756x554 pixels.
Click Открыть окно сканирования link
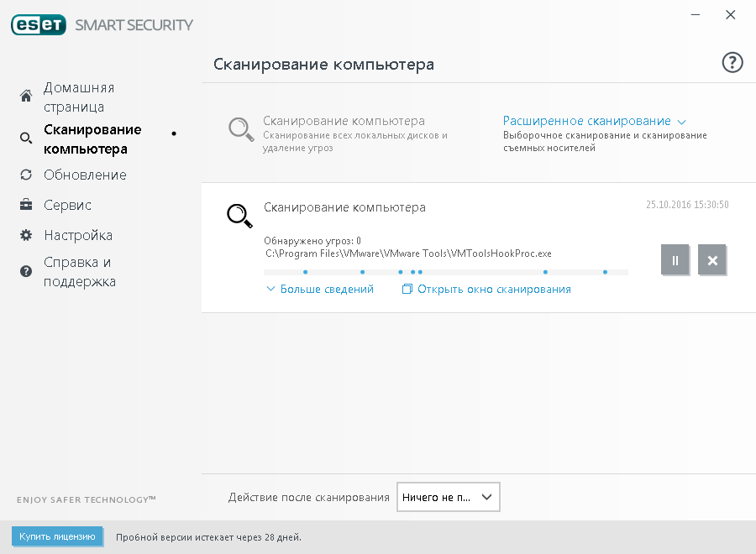click(494, 289)
